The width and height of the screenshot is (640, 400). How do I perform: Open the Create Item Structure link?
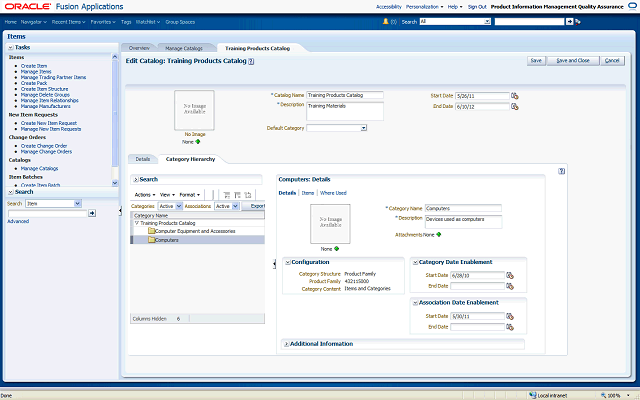(47, 88)
